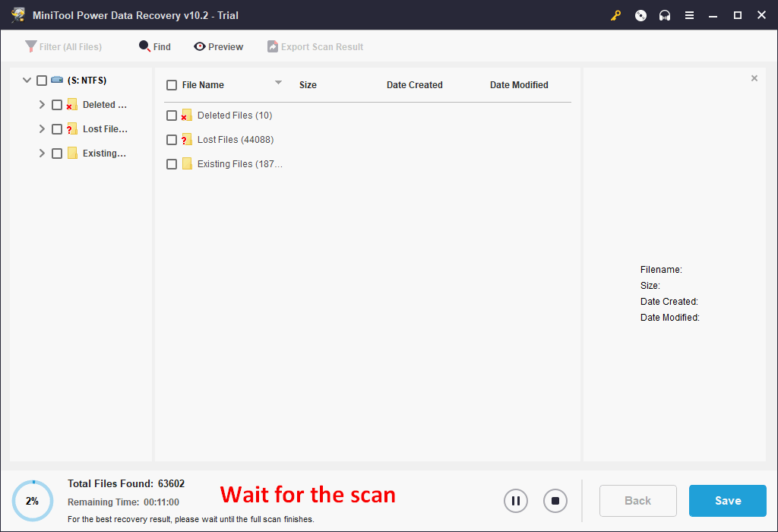Select S: NTFS drive label in tree

[87, 81]
